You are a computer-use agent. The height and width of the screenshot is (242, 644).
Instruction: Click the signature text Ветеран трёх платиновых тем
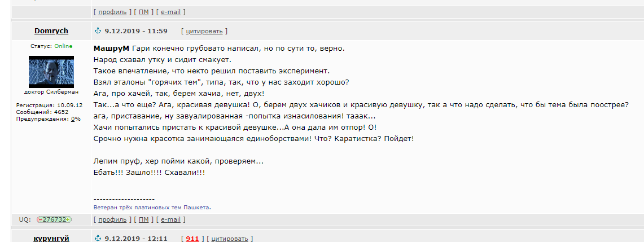[138, 208]
